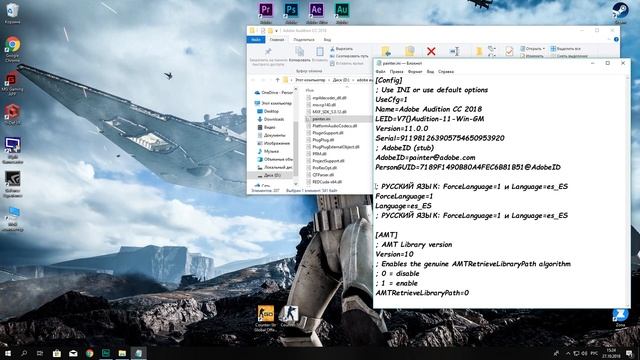Viewport: 640px width, 360px height.
Task: Switch to File Explorer in the taskbar
Action: pos(122,353)
